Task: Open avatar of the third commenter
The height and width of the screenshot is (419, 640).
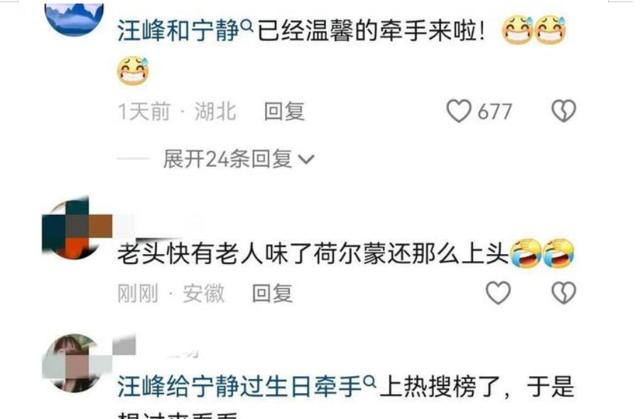Action: coord(73,363)
